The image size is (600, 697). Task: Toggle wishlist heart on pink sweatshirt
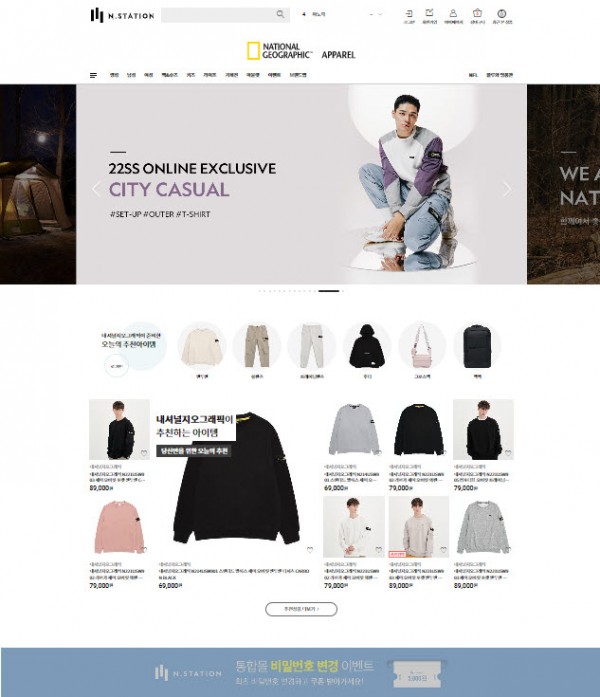point(144,550)
